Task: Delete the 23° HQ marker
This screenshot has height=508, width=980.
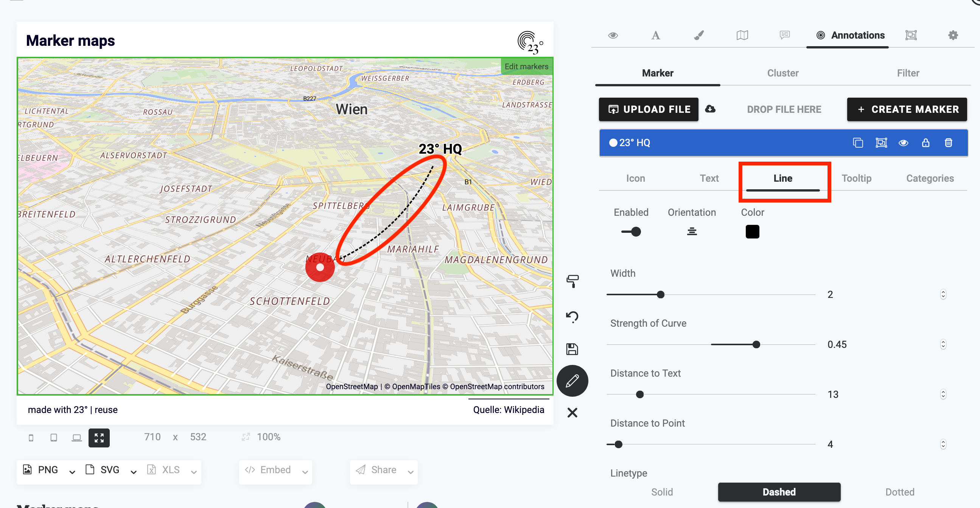Action: click(x=948, y=143)
